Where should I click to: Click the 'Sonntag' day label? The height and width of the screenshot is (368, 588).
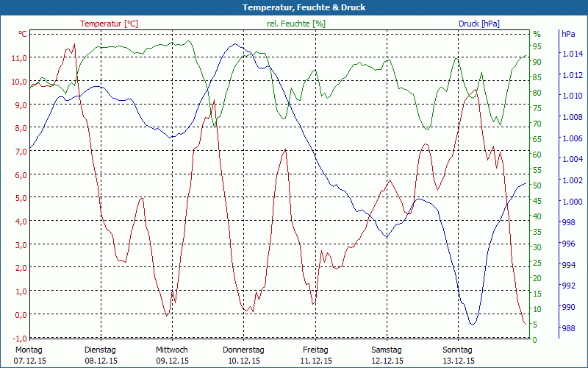click(x=457, y=350)
